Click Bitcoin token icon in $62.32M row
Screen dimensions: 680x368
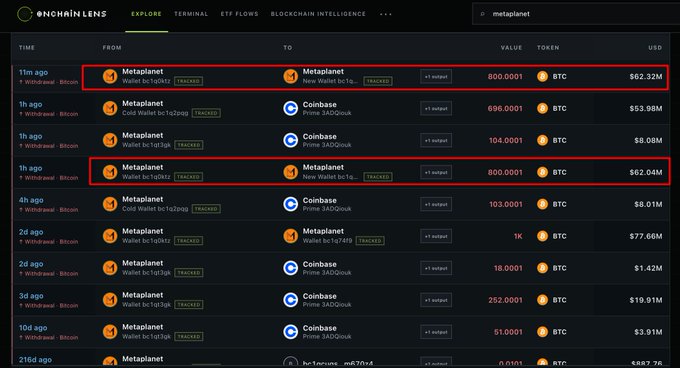542,77
